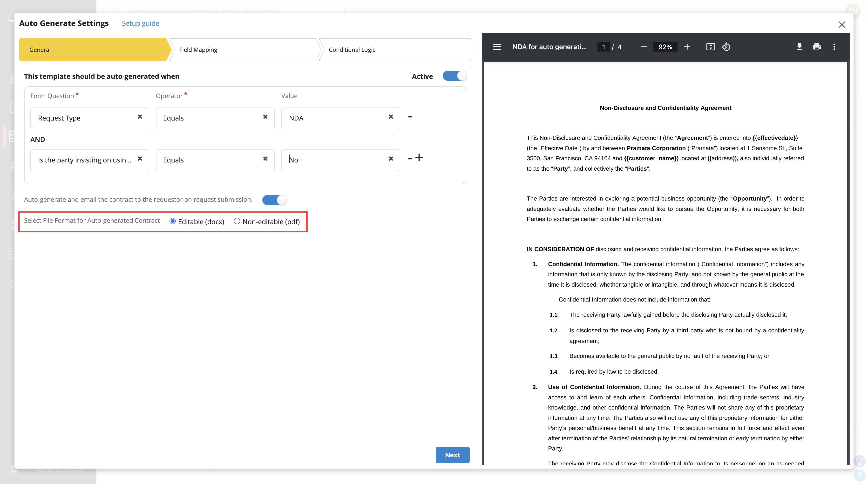Toggle auto-generate and email contract switch

coord(274,200)
